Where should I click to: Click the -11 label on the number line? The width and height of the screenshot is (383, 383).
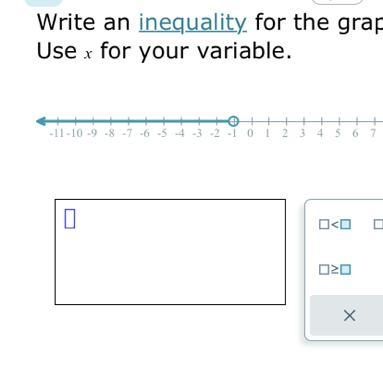pos(57,133)
